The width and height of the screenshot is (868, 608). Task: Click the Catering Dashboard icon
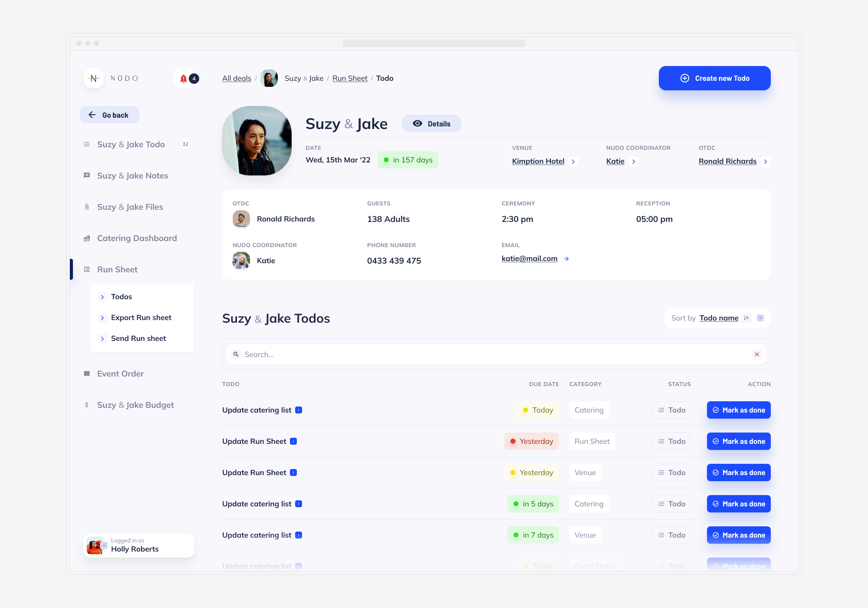(87, 238)
